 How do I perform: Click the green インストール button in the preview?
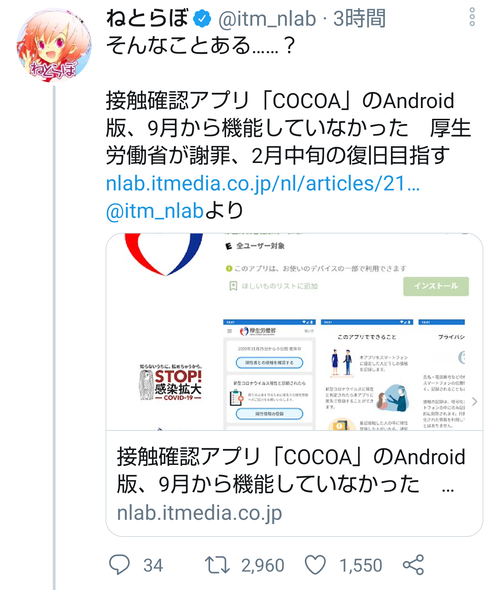(436, 286)
